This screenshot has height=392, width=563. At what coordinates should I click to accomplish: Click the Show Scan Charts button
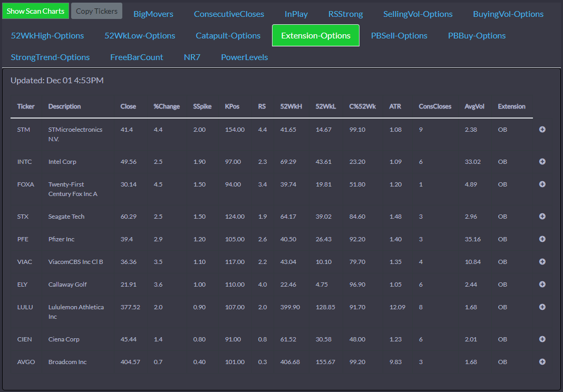coord(35,11)
